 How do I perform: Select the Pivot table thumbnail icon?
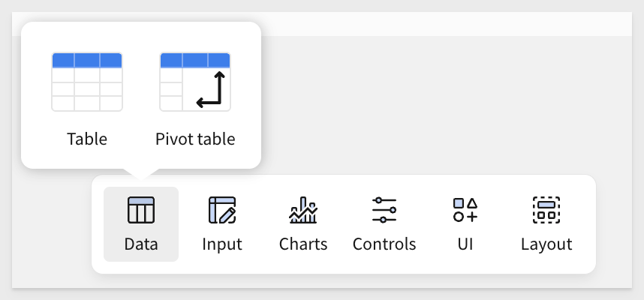(x=195, y=82)
